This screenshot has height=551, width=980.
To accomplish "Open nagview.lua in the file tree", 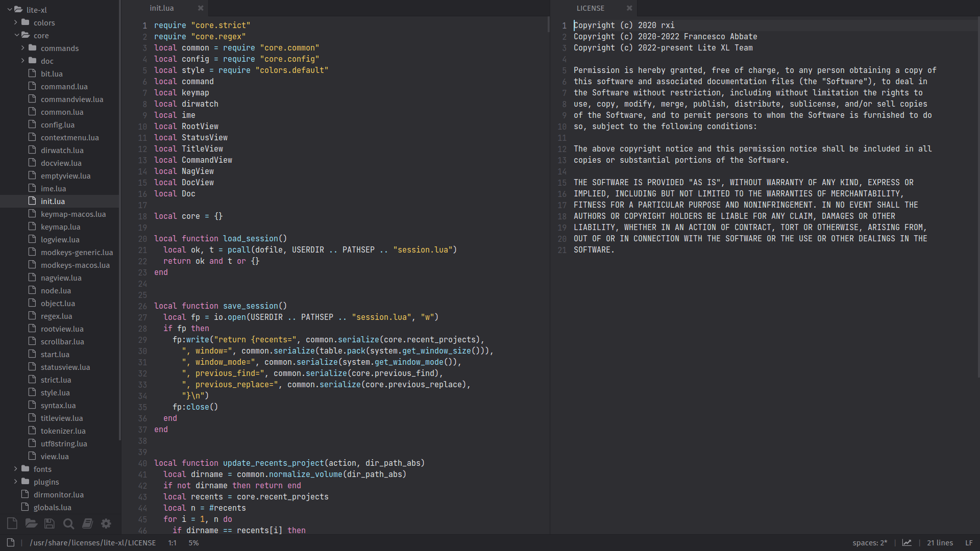I will [60, 278].
